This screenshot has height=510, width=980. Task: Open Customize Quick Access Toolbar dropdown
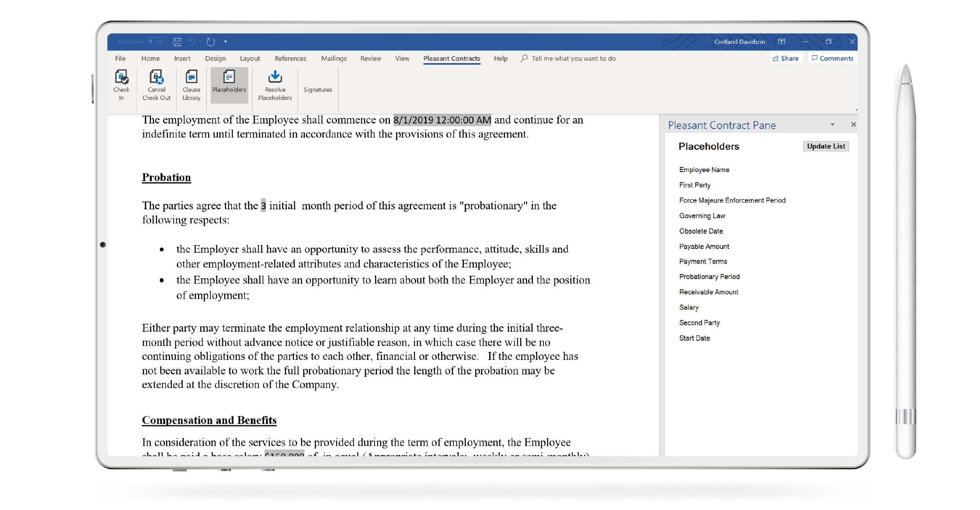coord(225,42)
